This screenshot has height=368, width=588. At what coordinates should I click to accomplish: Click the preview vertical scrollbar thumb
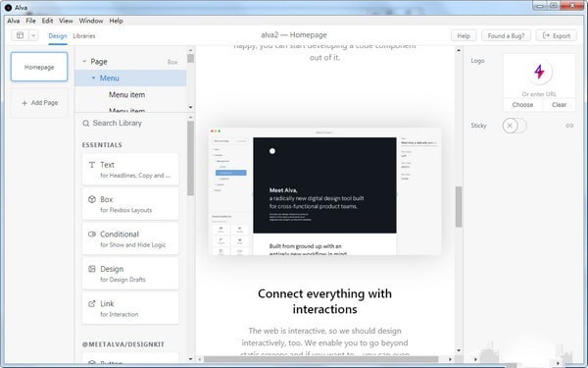[x=459, y=206]
